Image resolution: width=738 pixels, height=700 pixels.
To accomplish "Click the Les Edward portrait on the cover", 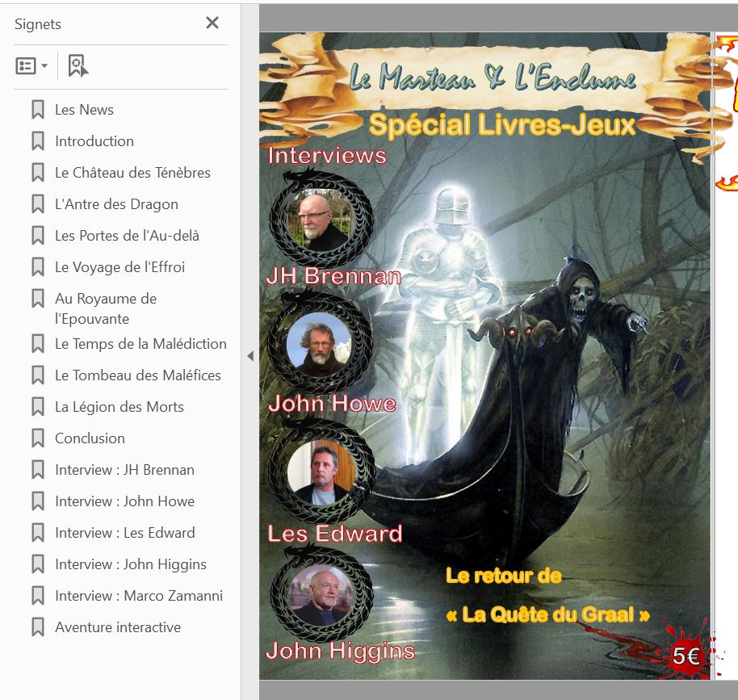I will (x=321, y=472).
